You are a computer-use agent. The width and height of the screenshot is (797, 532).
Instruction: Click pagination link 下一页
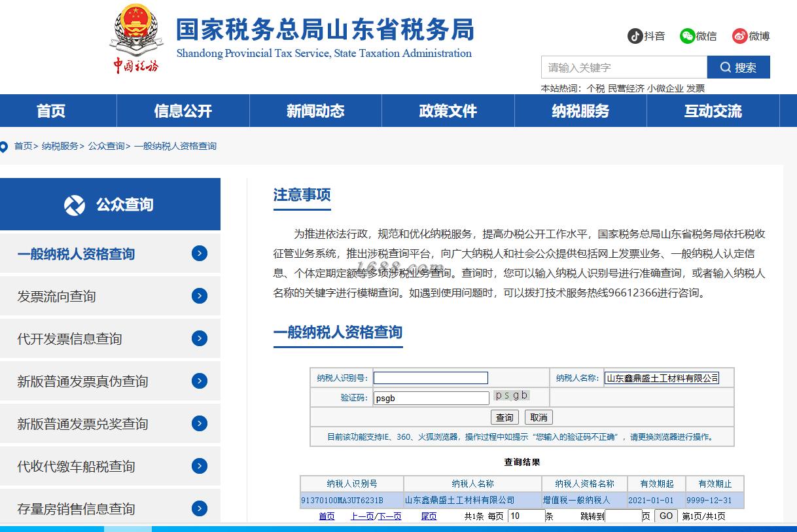pyautogui.click(x=389, y=516)
